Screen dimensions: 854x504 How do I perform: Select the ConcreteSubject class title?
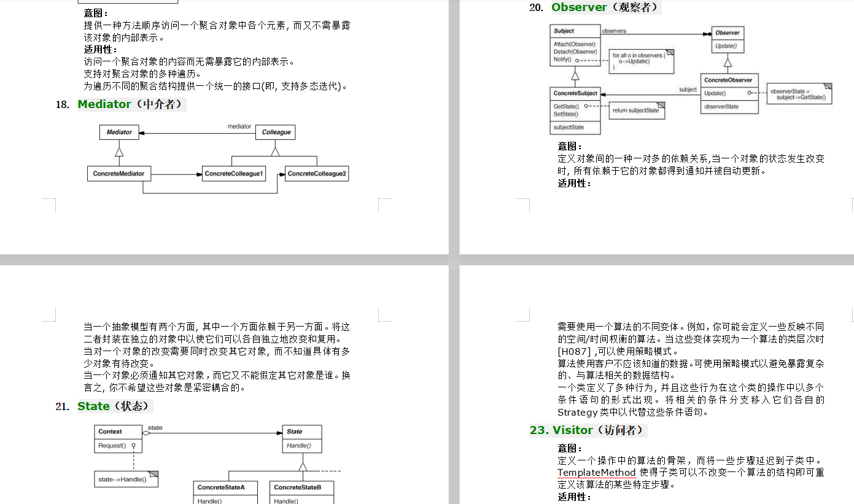(575, 93)
